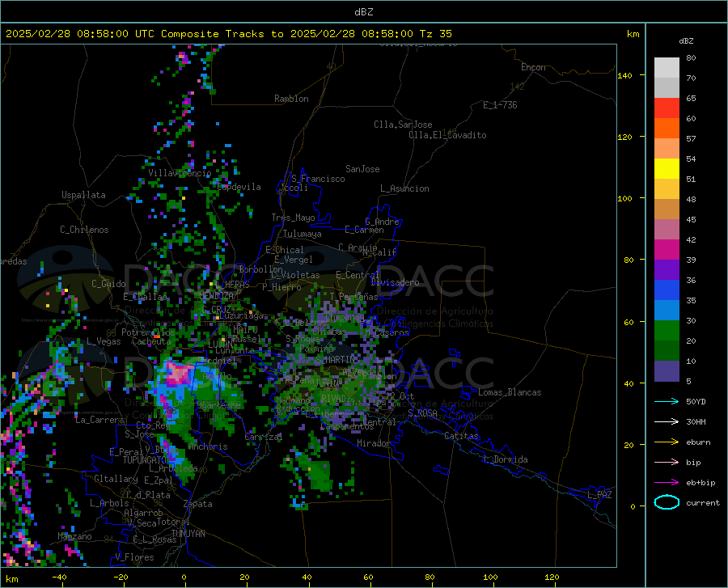
Task: Click the orange 60 dBZ legend swatch
Action: click(667, 128)
